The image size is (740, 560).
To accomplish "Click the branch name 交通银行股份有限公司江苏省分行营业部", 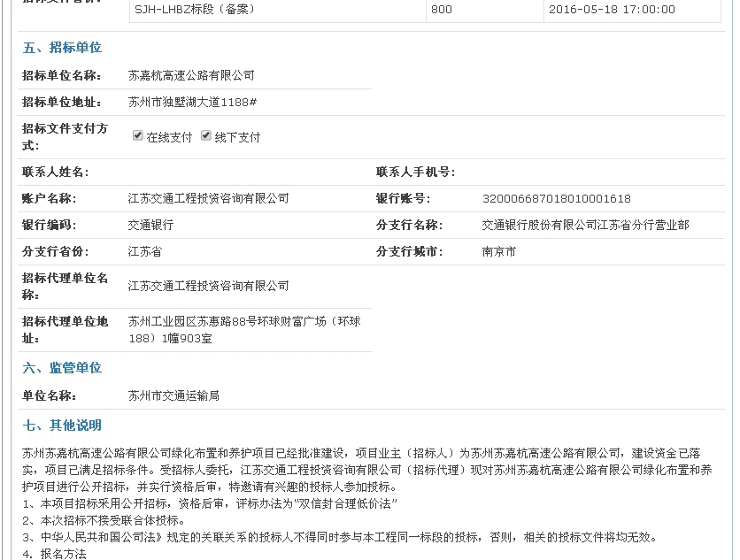I will coord(585,225).
